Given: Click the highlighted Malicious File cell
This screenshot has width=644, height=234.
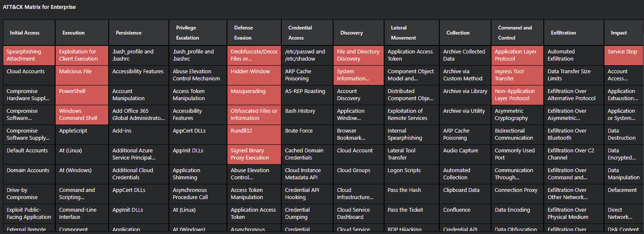Looking at the screenshot, I should (x=82, y=75).
